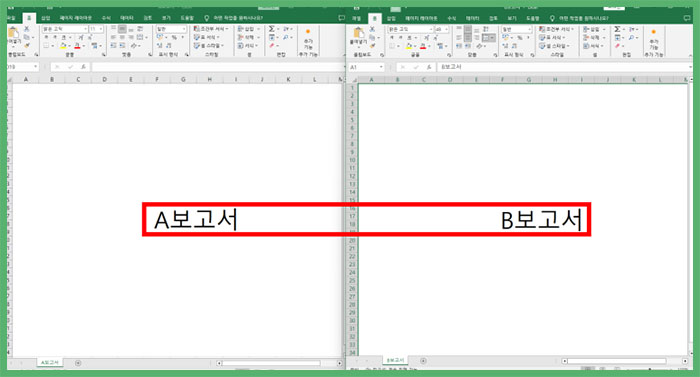Click Conditional Formatting icon in right window
The height and width of the screenshot is (377, 700).
pos(542,29)
